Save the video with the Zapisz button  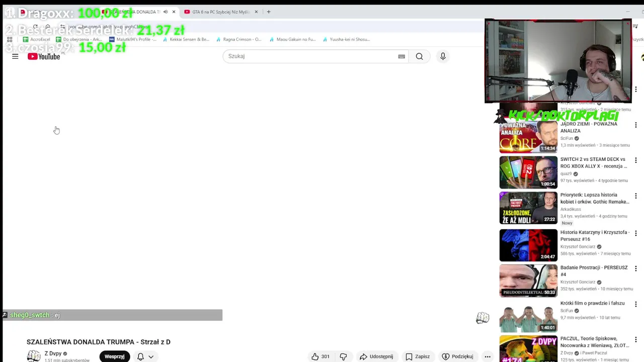418,356
